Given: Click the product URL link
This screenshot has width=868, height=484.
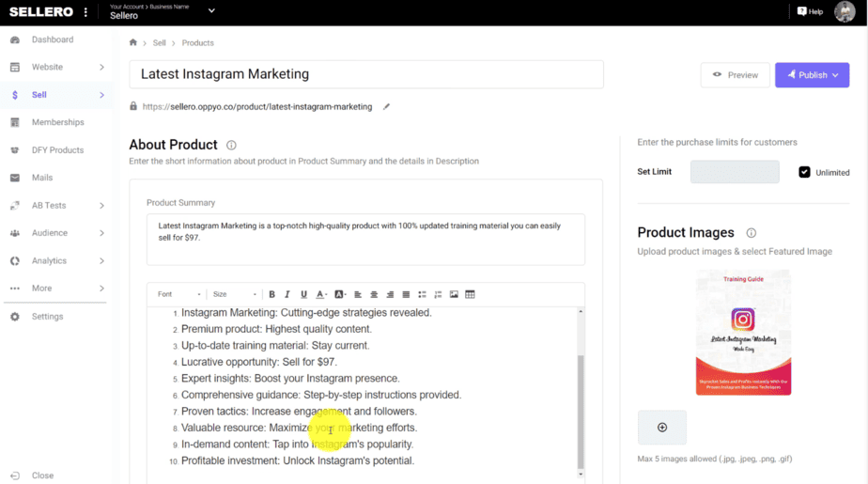Looking at the screenshot, I should tap(256, 106).
